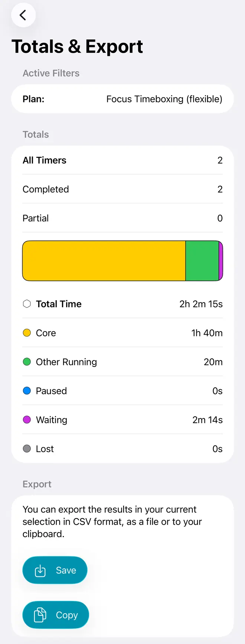Select the Focus Timeboxing (flexible) value
The height and width of the screenshot is (644, 245).
point(164,99)
